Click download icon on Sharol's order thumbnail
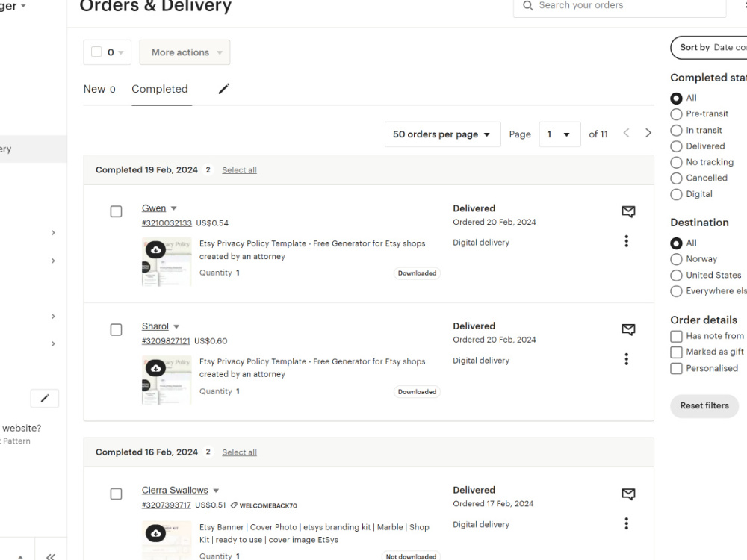This screenshot has width=747, height=560. coord(155,368)
